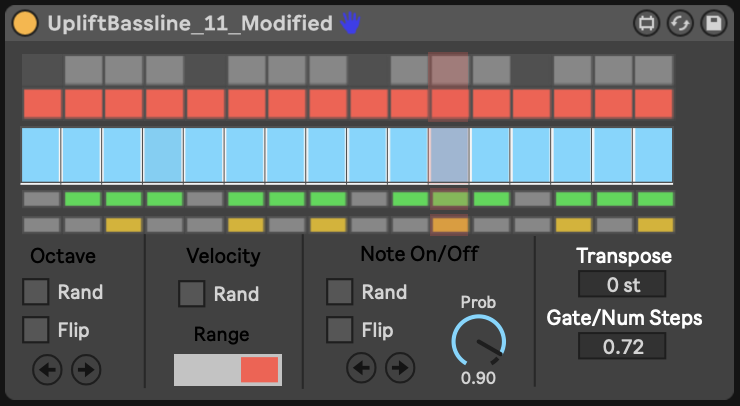Enable the Octave Rand checkbox
Screen dimensions: 740x406
coord(37,292)
